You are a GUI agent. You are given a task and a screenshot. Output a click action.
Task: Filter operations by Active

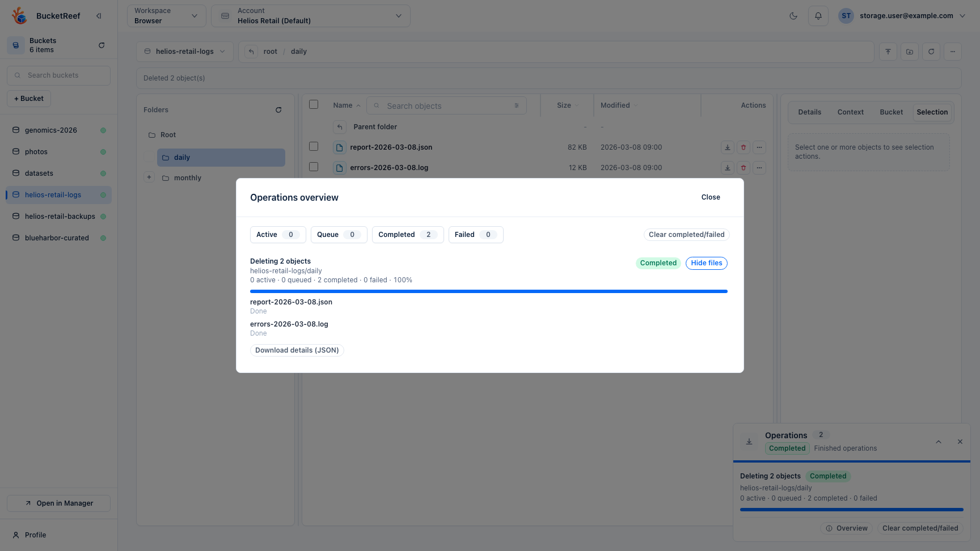point(278,235)
